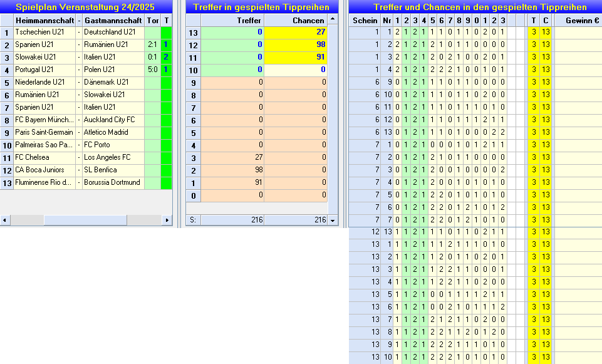Viewport: 602px width, 364px height.
Task: Select the Los Angeles FC cell
Action: tap(113, 157)
